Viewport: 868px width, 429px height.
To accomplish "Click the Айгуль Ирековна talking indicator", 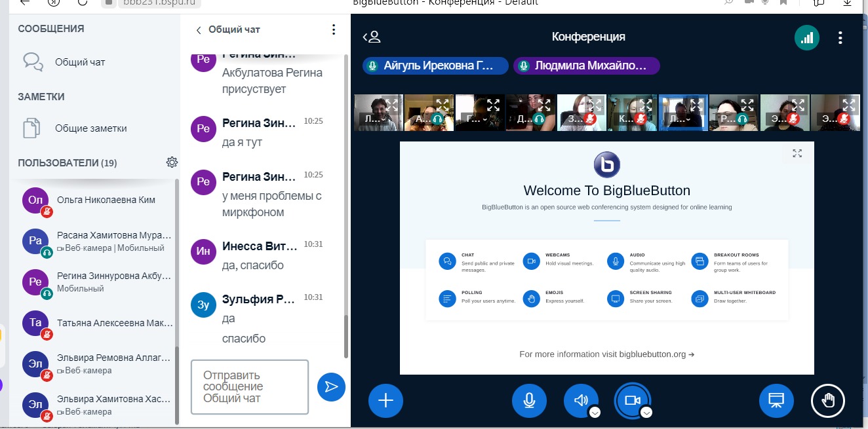I will click(435, 65).
